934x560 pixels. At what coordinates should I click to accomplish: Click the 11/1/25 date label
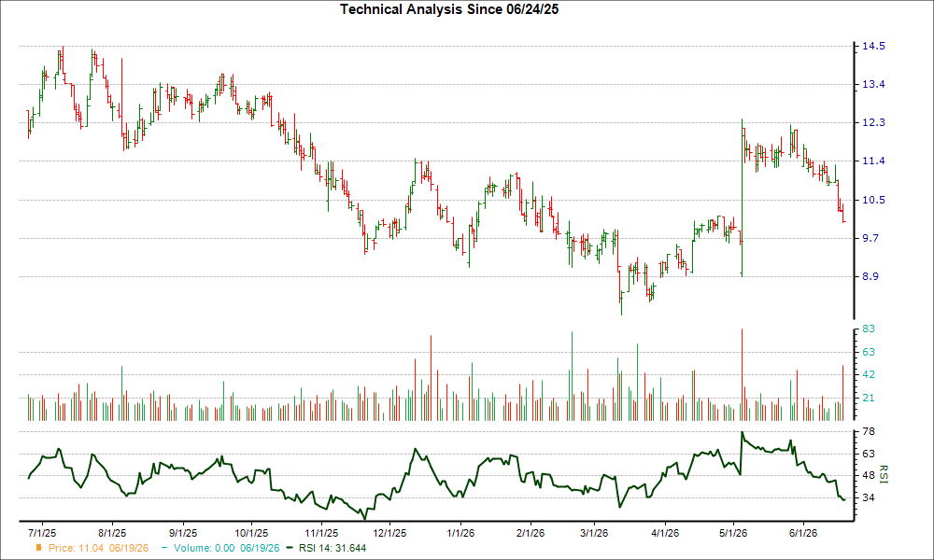pos(321,533)
